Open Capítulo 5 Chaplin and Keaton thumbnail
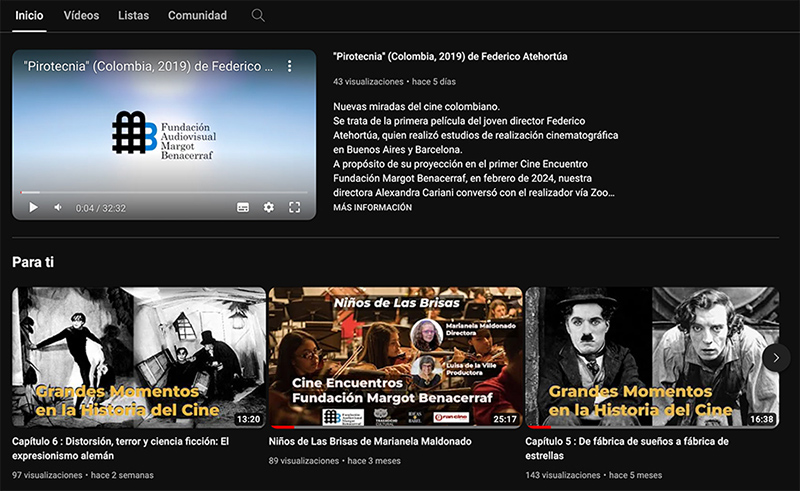800x491 pixels. [652, 357]
